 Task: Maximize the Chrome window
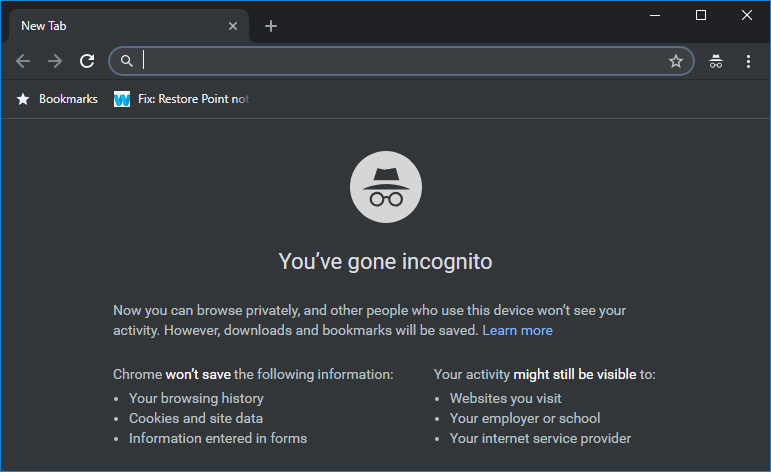pos(701,15)
